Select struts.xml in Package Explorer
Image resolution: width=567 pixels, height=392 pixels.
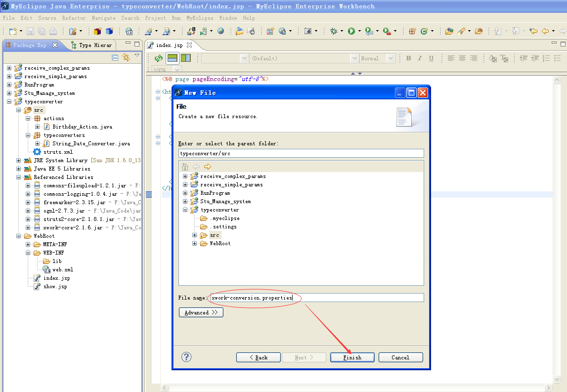(58, 152)
